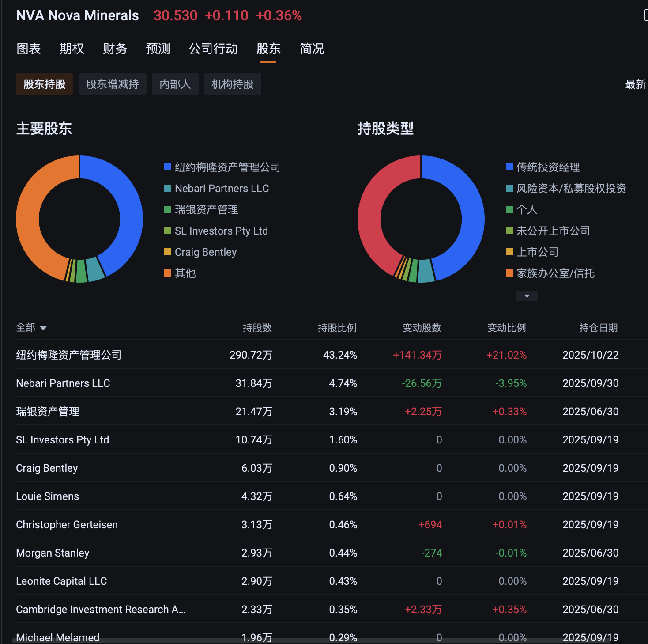Open the 最新 period selector

tap(636, 84)
